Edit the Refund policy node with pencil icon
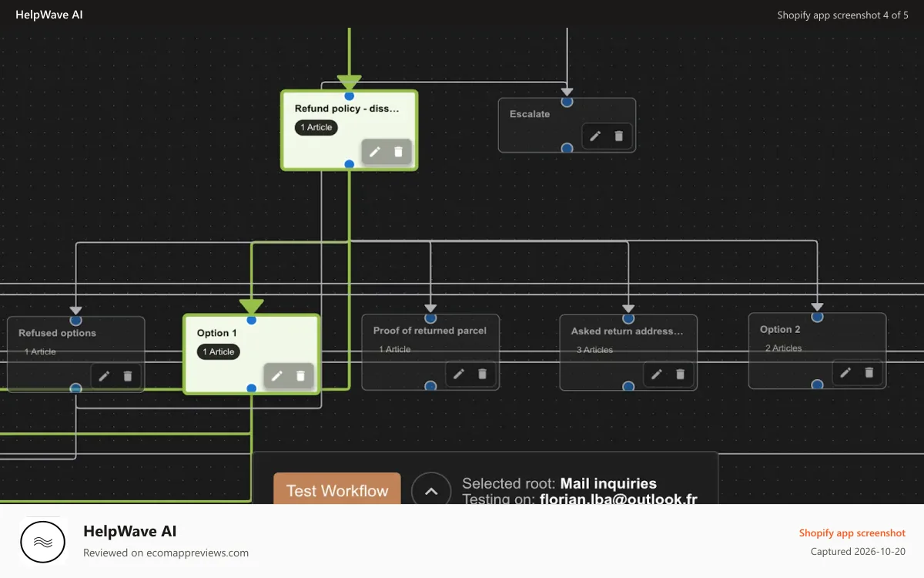The image size is (924, 578). tap(375, 152)
